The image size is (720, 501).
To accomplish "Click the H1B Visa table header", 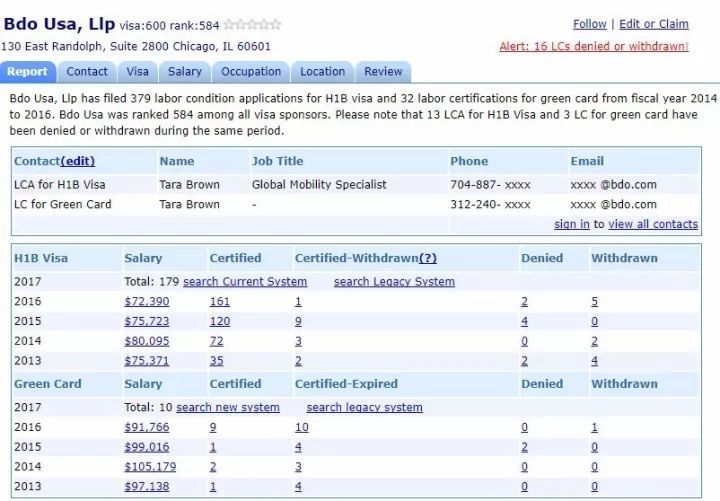I will [41, 258].
